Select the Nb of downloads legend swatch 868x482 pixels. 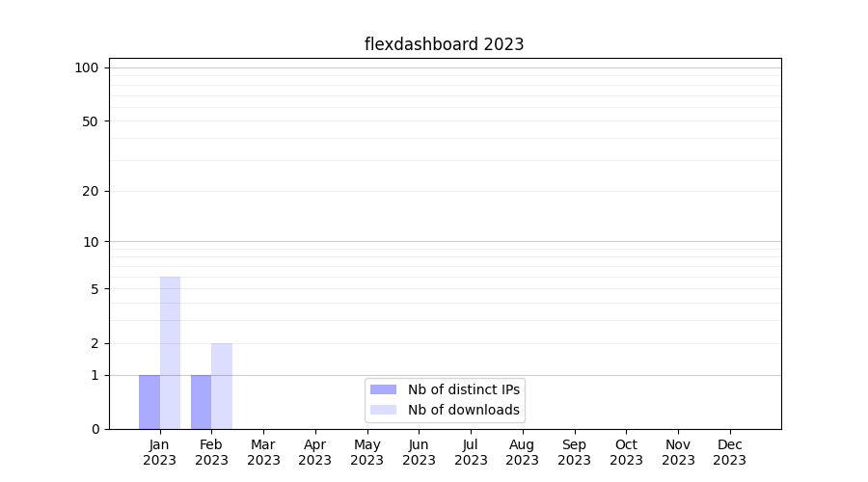coord(383,410)
